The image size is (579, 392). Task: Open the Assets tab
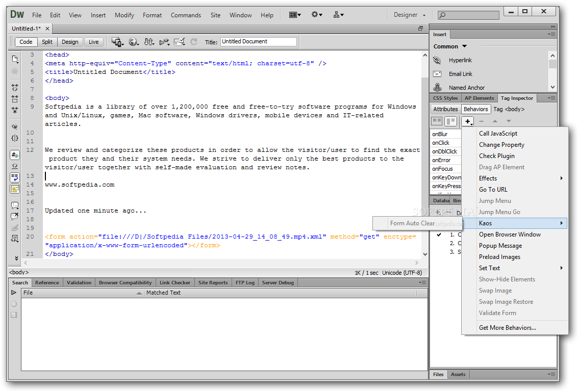tap(458, 374)
